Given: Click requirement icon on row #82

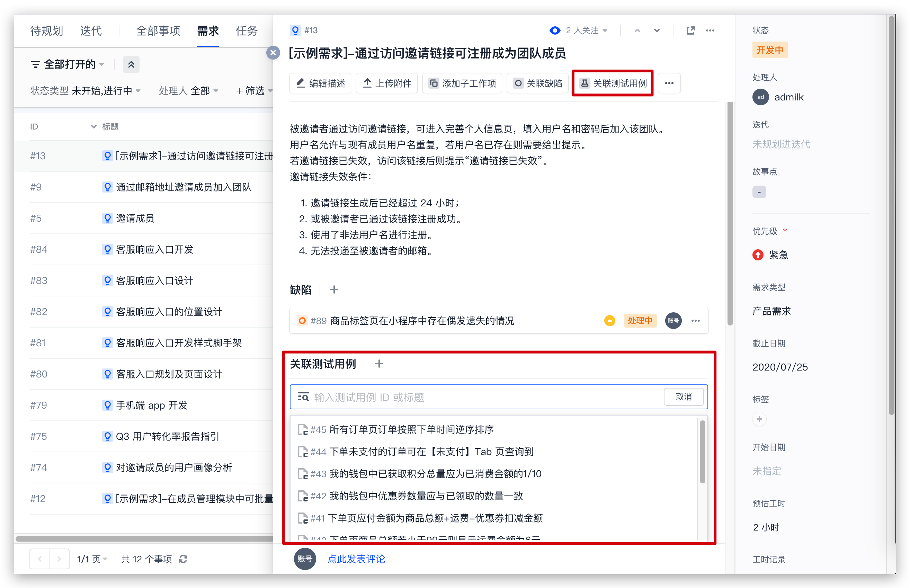Looking at the screenshot, I should 108,312.
